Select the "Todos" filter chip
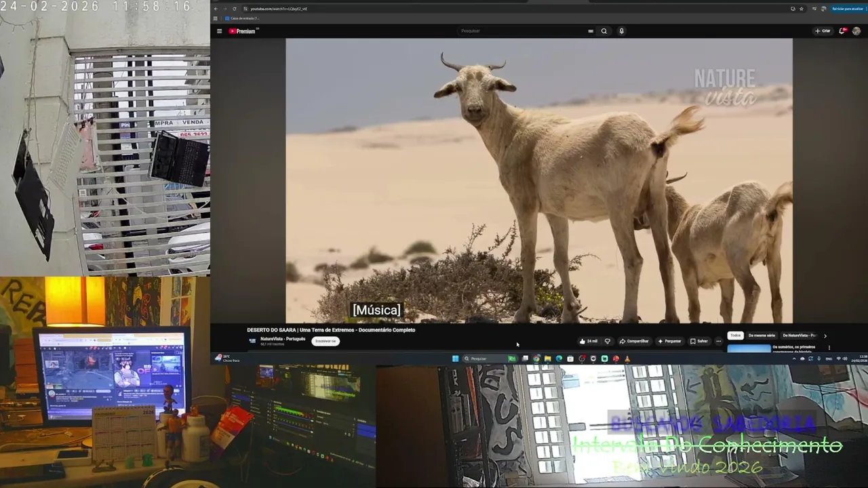 pyautogui.click(x=736, y=335)
